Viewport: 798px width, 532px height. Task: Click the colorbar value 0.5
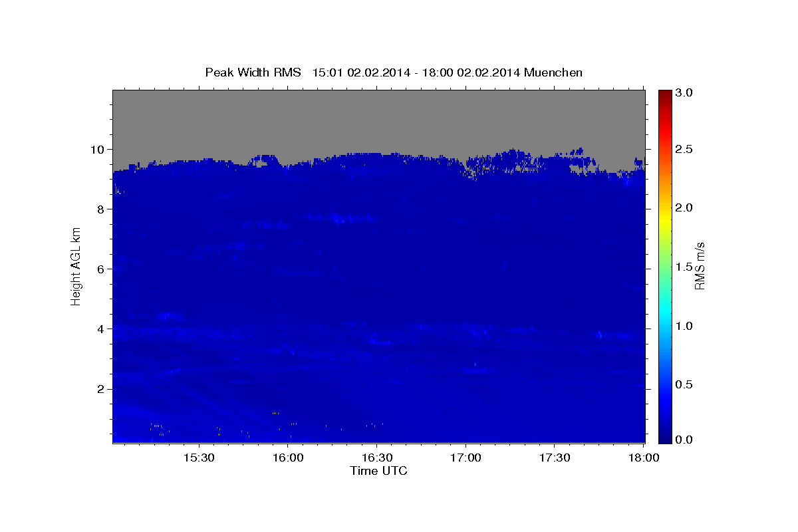pyautogui.click(x=685, y=384)
